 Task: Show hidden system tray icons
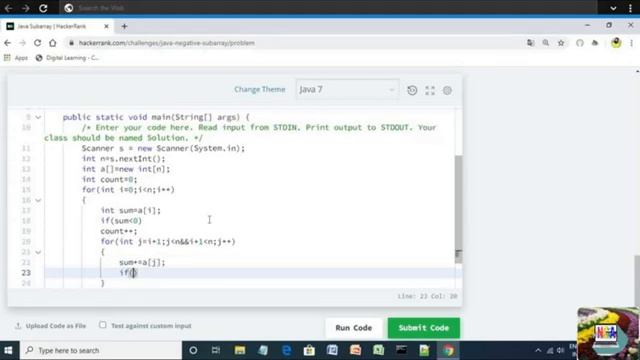point(538,351)
